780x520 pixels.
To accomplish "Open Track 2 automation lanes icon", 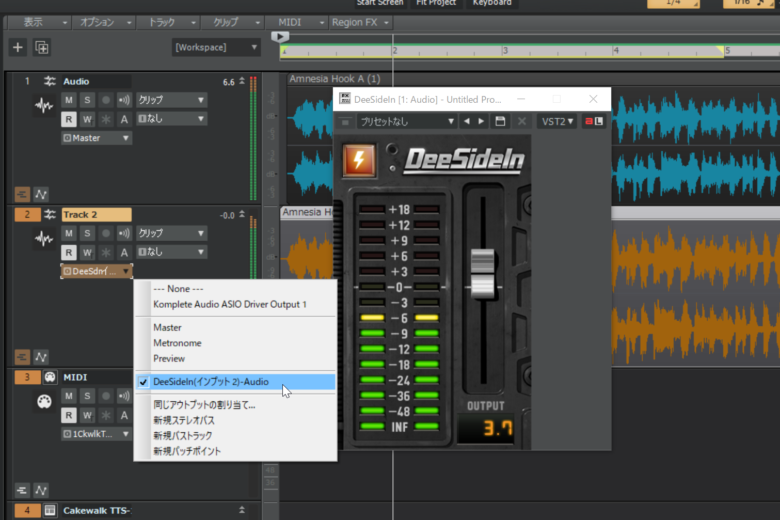I will (41, 357).
